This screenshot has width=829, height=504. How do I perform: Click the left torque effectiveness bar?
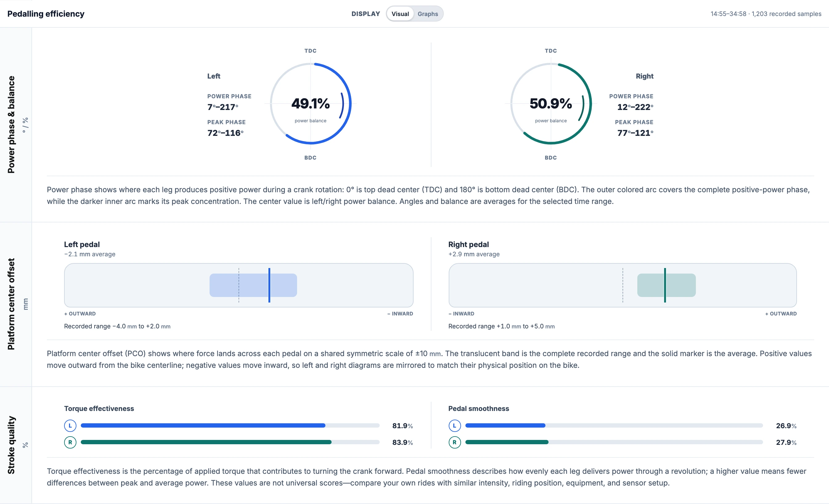230,426
